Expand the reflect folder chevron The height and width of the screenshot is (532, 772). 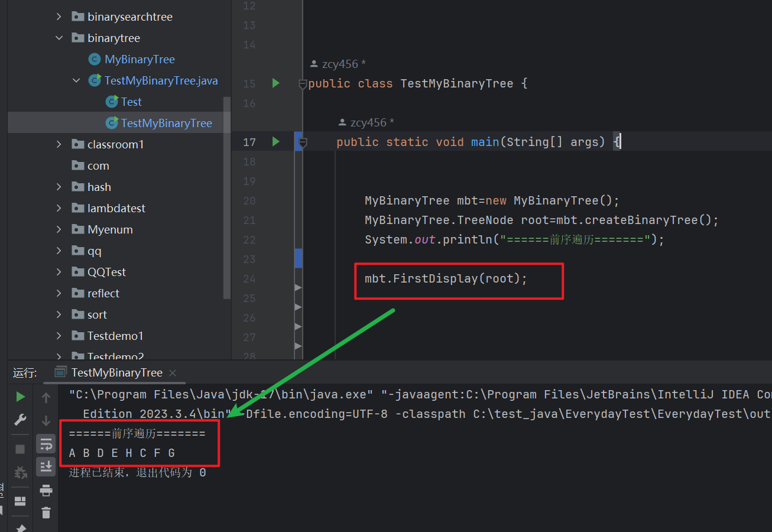point(59,293)
